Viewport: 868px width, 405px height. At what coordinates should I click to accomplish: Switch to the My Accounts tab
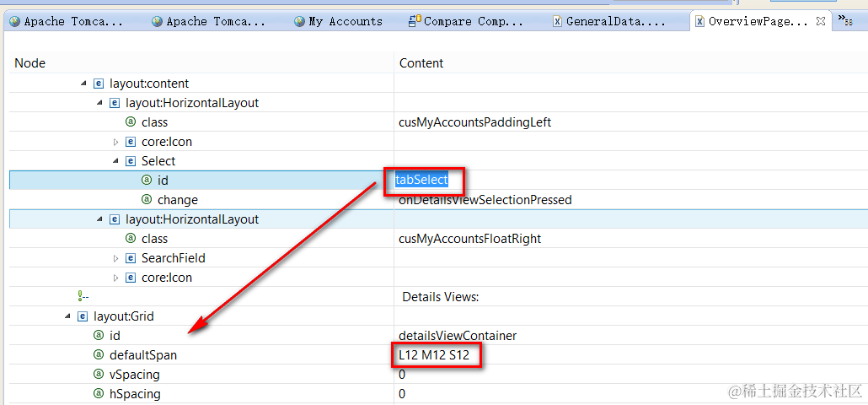pos(339,22)
